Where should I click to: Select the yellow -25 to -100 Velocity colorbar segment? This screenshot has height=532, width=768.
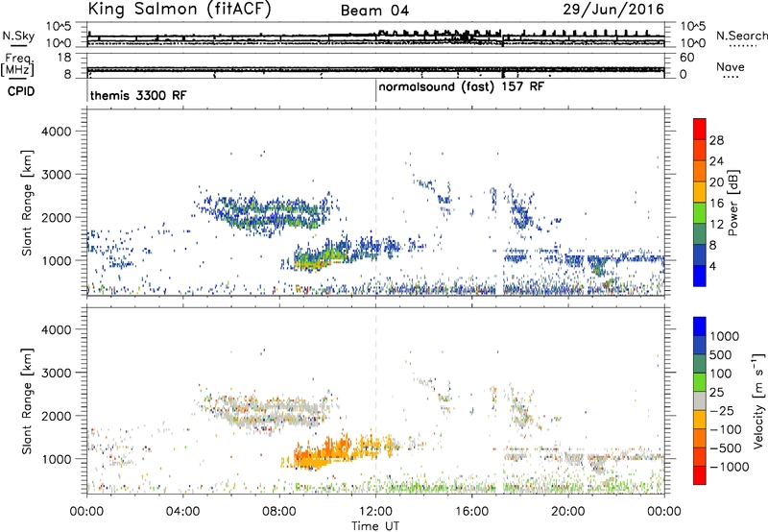click(700, 420)
